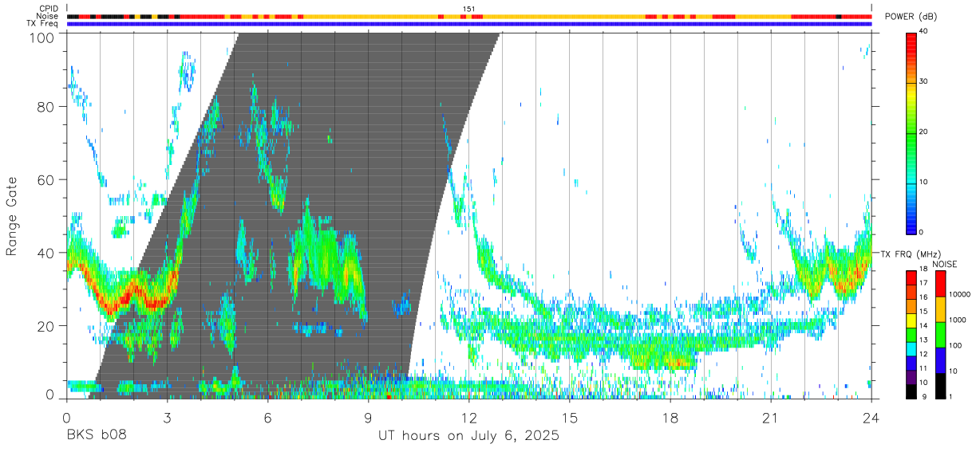Click the 3 tick on the UT hours axis

tap(167, 418)
